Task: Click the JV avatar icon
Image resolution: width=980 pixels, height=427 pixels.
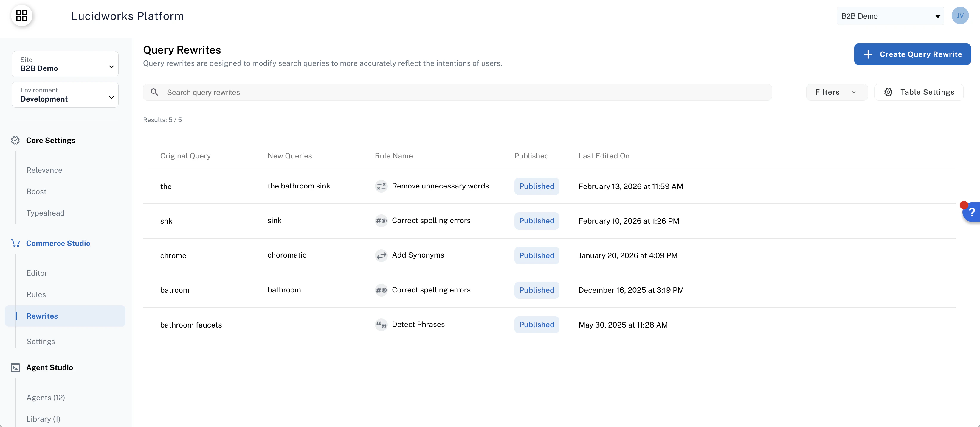Action: point(960,15)
